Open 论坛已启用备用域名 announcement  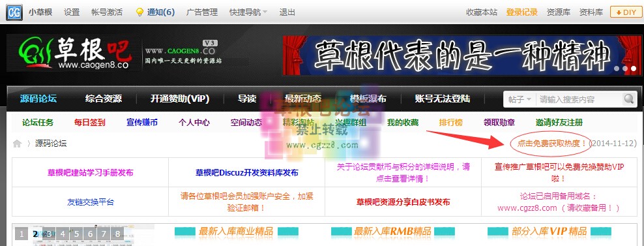click(559, 202)
